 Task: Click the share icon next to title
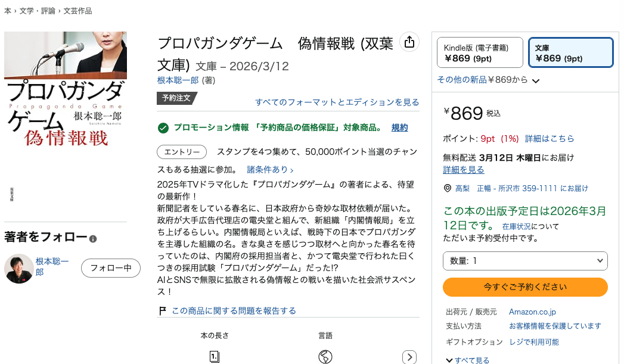click(x=409, y=42)
